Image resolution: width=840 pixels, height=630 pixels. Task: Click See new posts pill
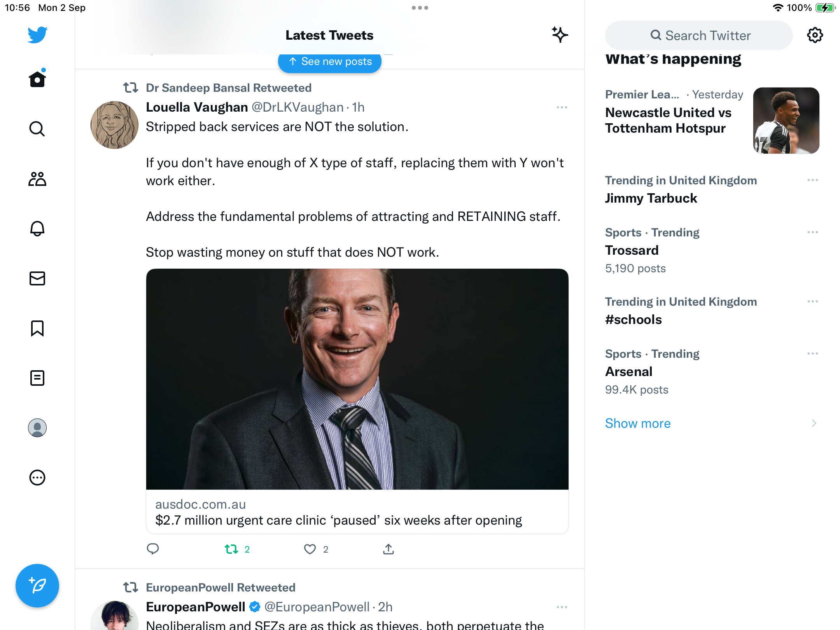click(x=330, y=61)
